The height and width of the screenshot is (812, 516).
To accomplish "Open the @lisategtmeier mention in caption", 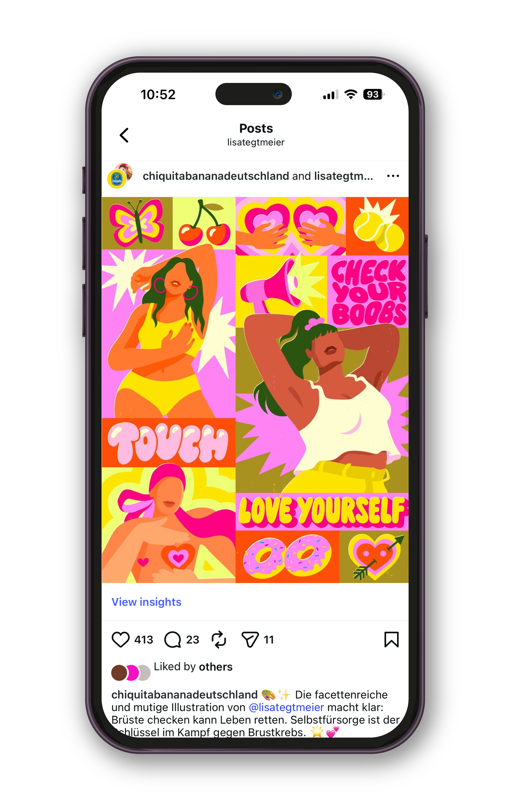I will 286,707.
